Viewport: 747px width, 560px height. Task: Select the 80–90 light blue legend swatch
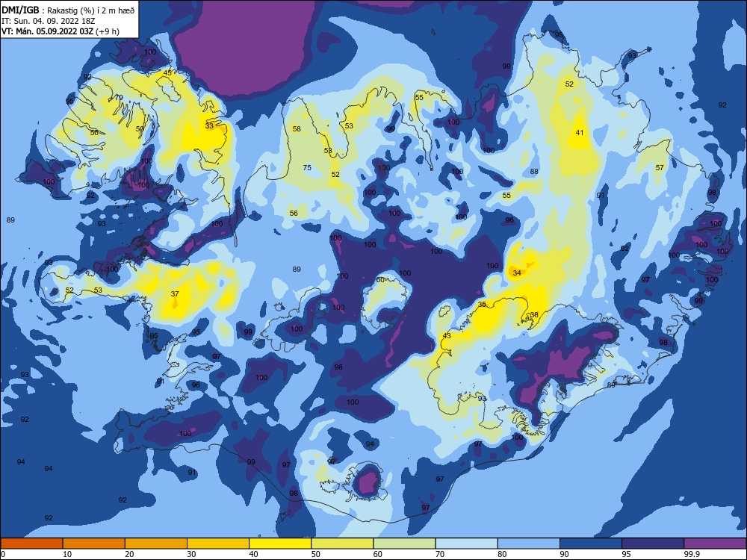pyautogui.click(x=529, y=544)
